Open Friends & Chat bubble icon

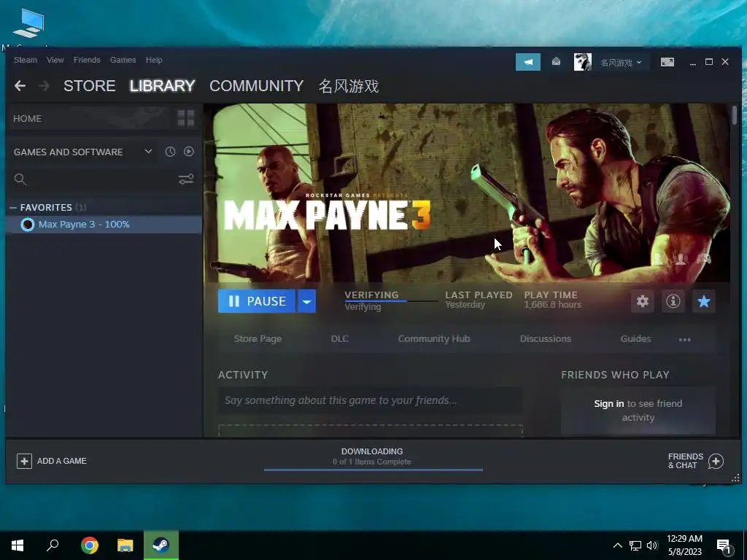click(716, 461)
